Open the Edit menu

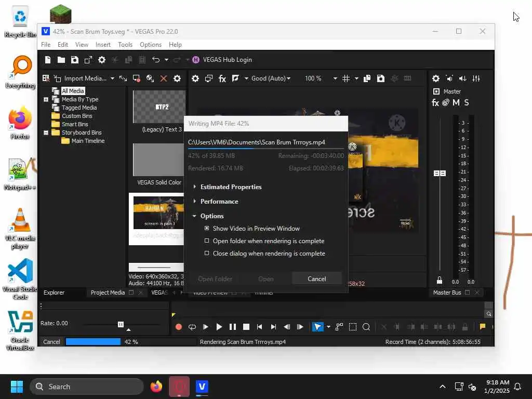63,45
